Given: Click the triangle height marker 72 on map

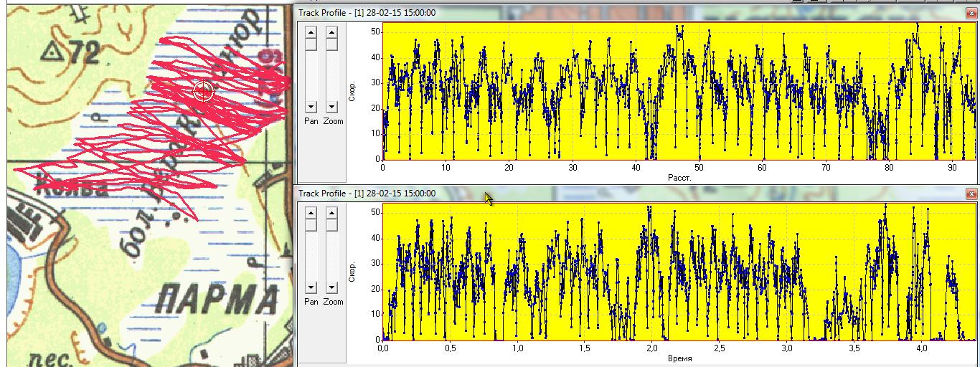Looking at the screenshot, I should (x=52, y=51).
